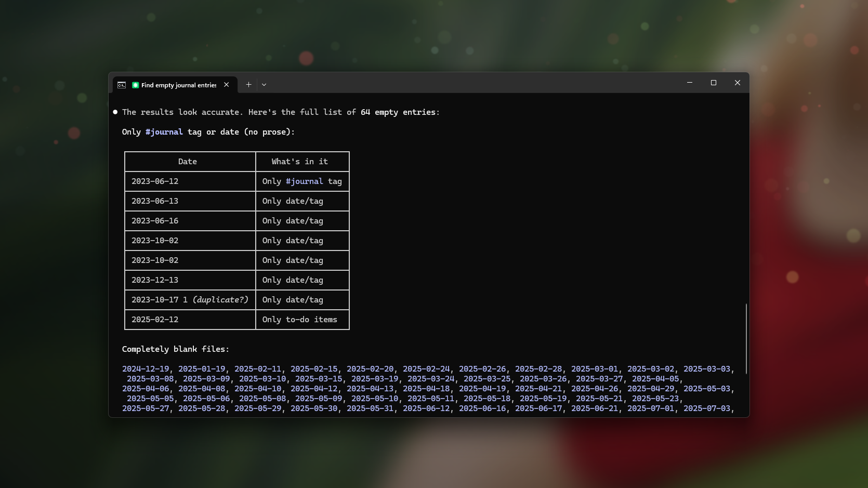Click the 2023-06-16 date cell
The height and width of the screenshot is (488, 868).
tap(190, 221)
